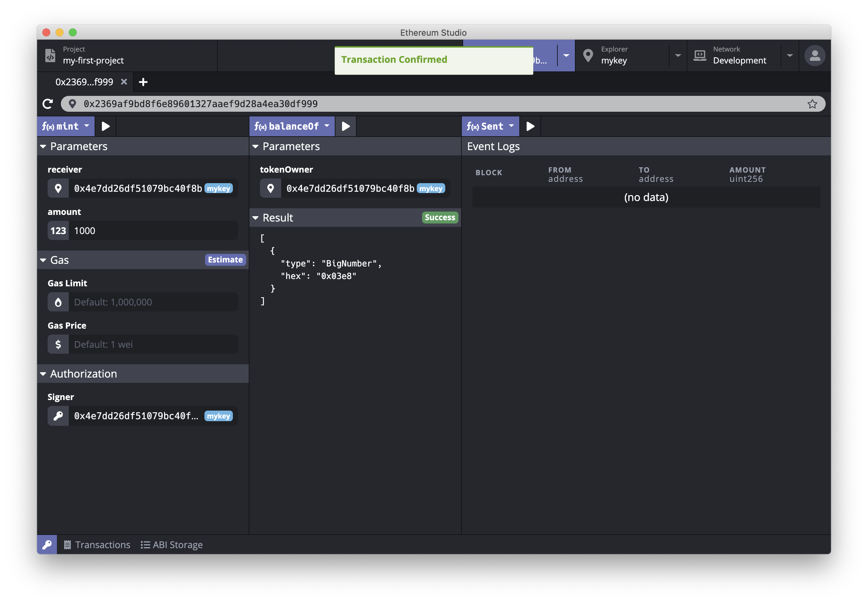Open the Network Development dropdown arrow
The height and width of the screenshot is (603, 868).
[789, 56]
